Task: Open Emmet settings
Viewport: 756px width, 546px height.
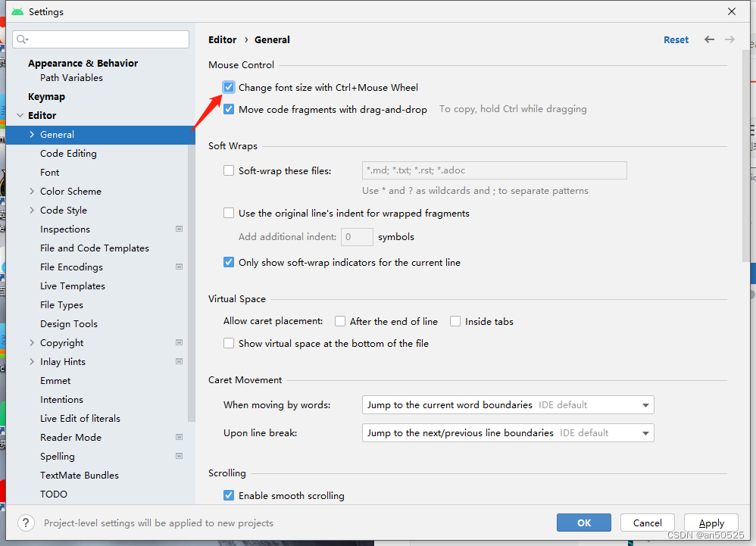Action: (55, 381)
